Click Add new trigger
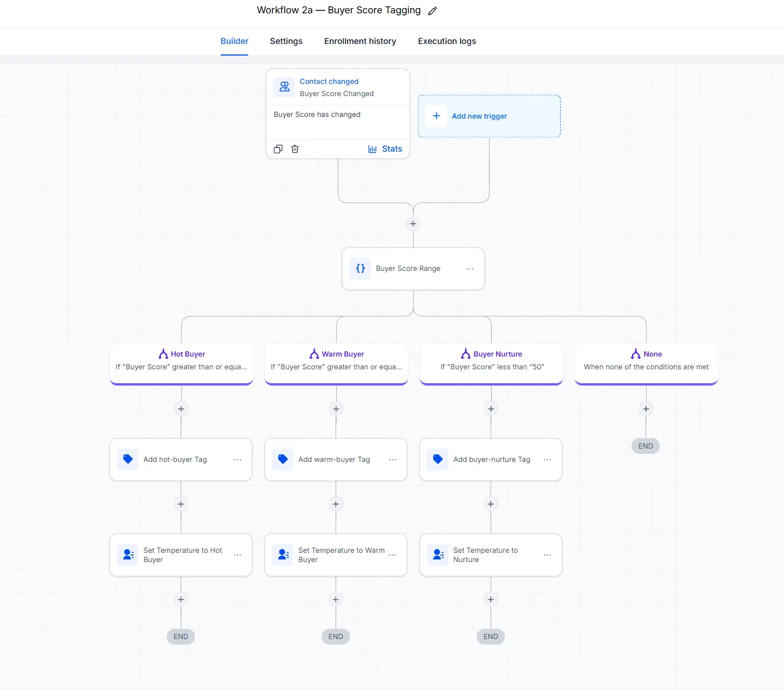This screenshot has height=690, width=784. tap(489, 116)
